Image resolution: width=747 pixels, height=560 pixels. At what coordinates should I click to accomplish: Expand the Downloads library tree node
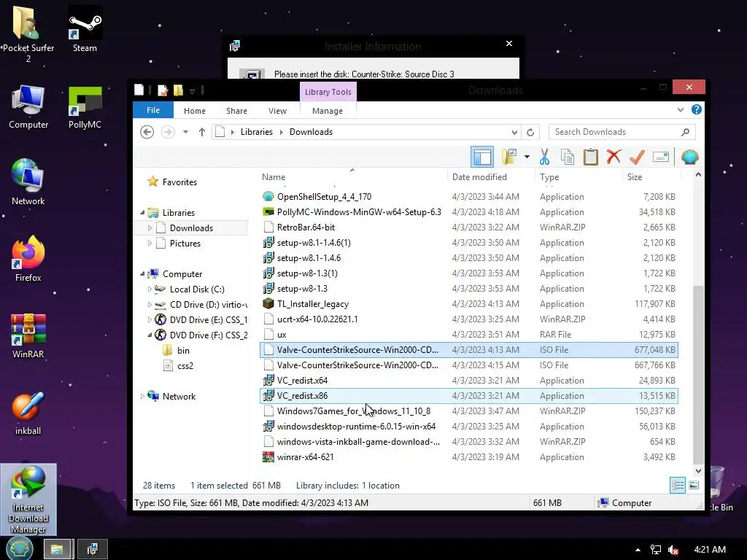[150, 228]
